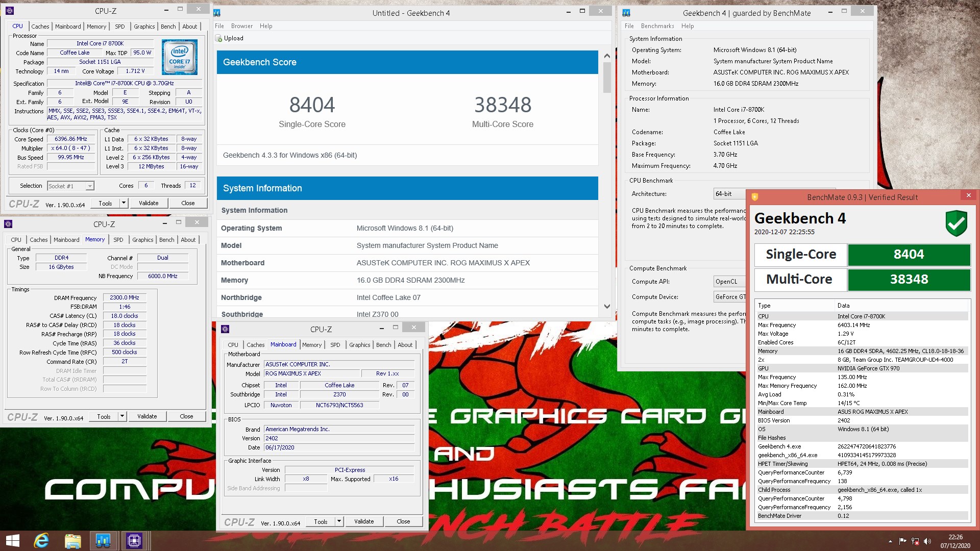Screen dimensions: 980x551
Task: Click the network icon in the system tray
Action: [x=915, y=541]
